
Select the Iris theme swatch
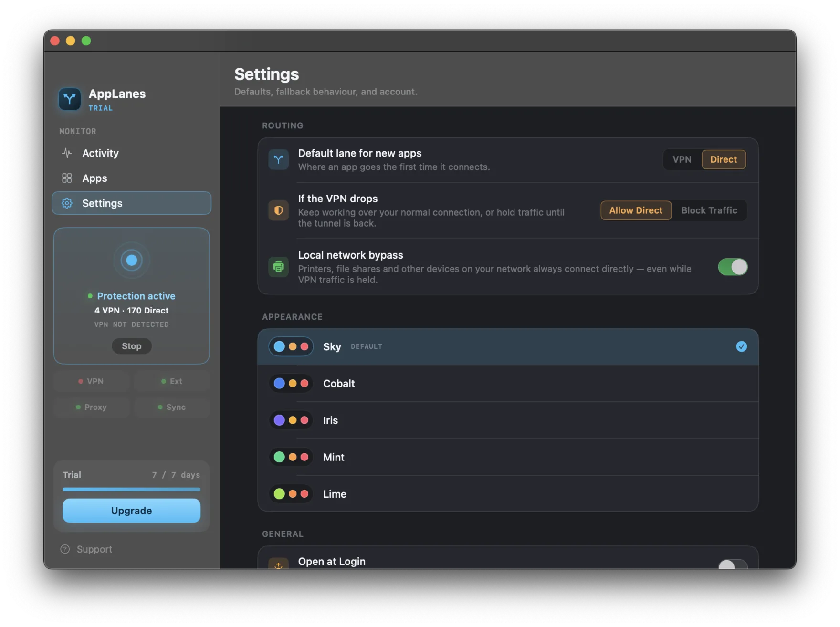291,420
